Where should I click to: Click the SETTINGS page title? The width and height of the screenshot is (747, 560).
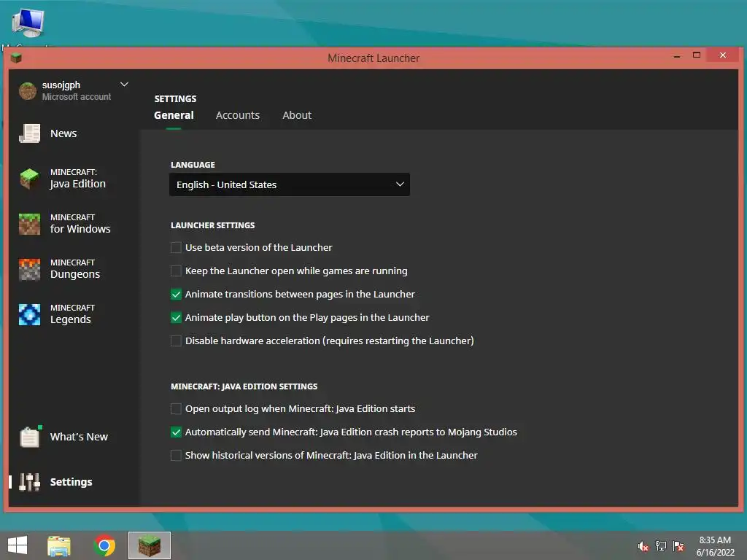click(x=175, y=99)
